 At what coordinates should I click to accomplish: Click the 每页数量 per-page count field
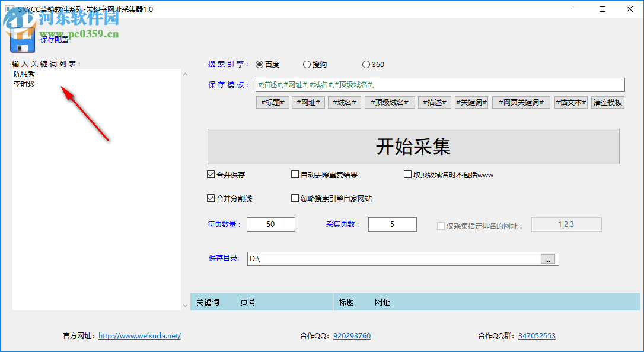pos(270,224)
